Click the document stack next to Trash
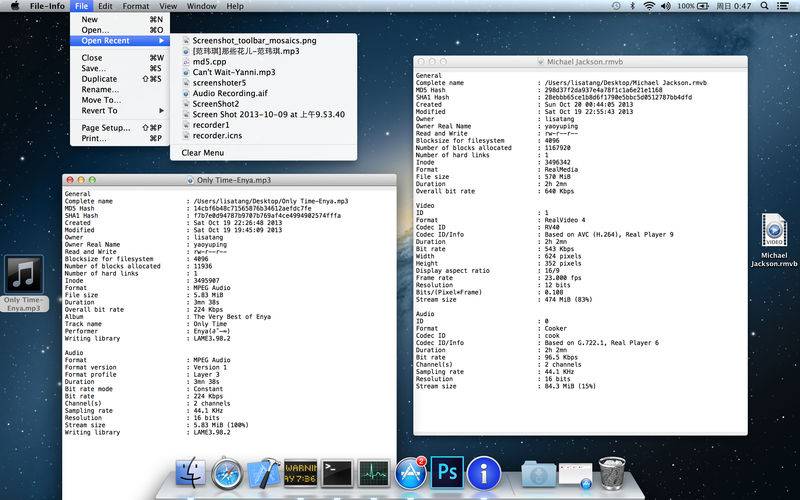 click(576, 474)
